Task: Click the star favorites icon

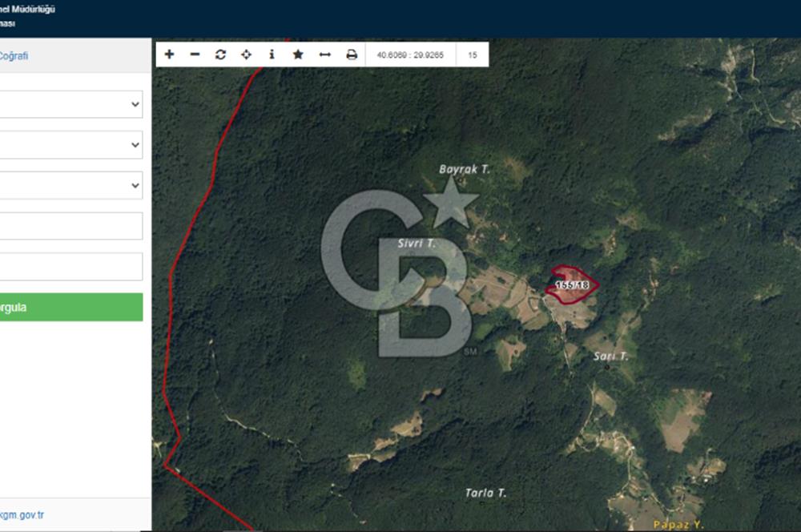Action: coord(298,54)
